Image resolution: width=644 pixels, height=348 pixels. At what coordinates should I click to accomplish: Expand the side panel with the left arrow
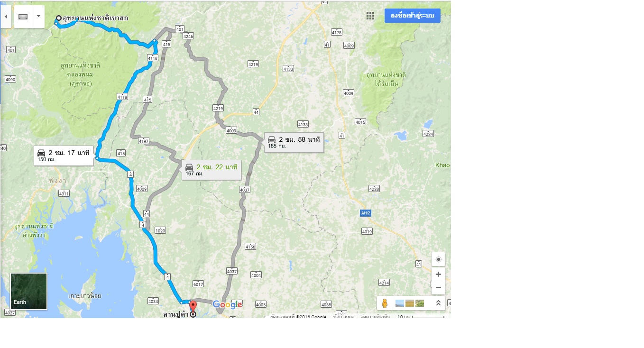point(6,17)
